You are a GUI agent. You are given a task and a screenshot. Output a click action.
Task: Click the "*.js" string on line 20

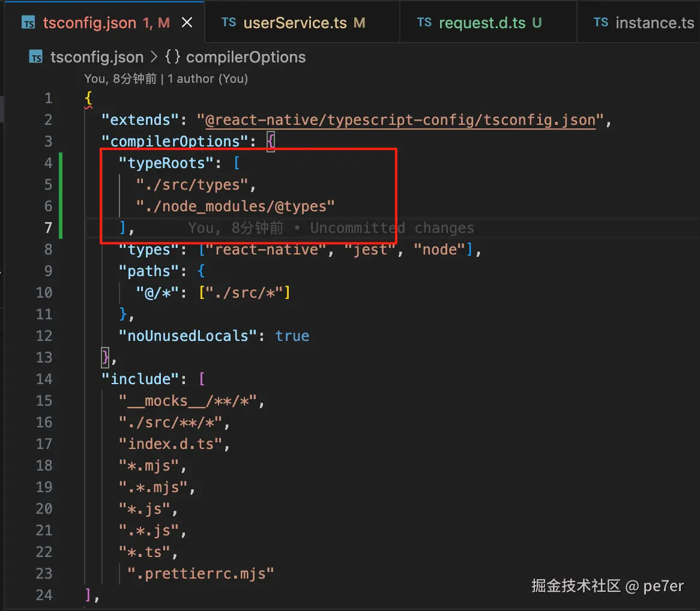(145, 509)
